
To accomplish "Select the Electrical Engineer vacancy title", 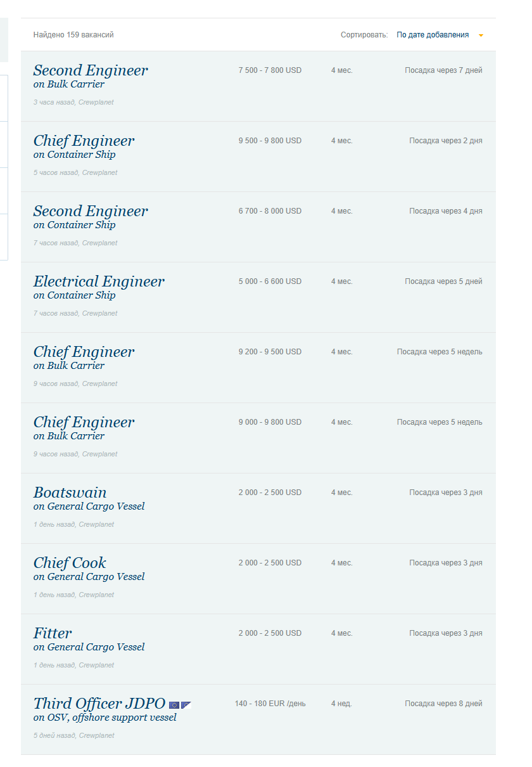I will tap(98, 281).
